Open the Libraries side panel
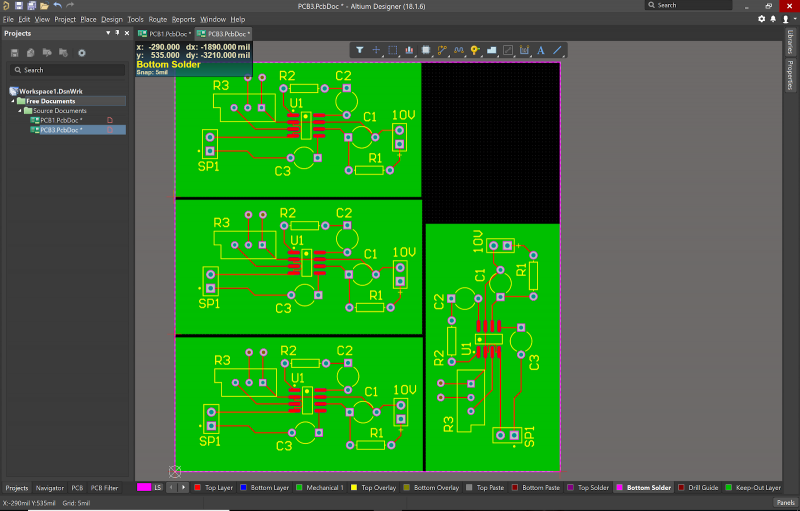The image size is (800, 511). (x=790, y=42)
